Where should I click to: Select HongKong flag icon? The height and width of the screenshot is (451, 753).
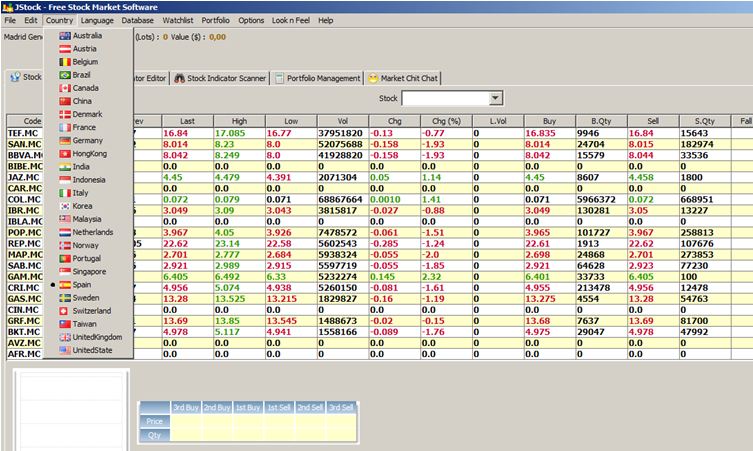(65, 154)
